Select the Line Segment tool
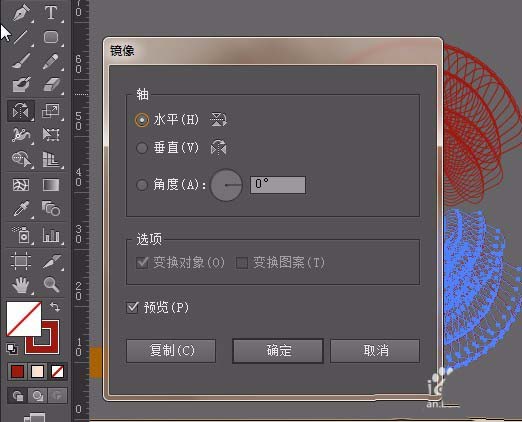Viewport: 522px width, 422px height. pos(21,37)
